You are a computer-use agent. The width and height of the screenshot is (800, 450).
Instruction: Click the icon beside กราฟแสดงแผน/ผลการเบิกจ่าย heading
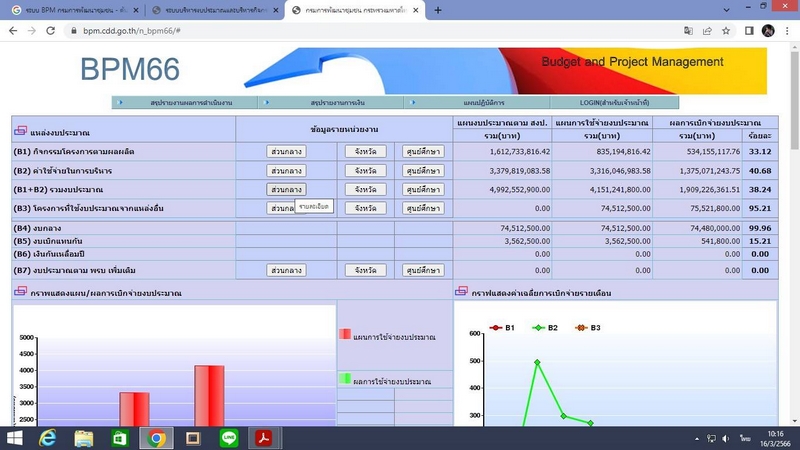coord(20,291)
